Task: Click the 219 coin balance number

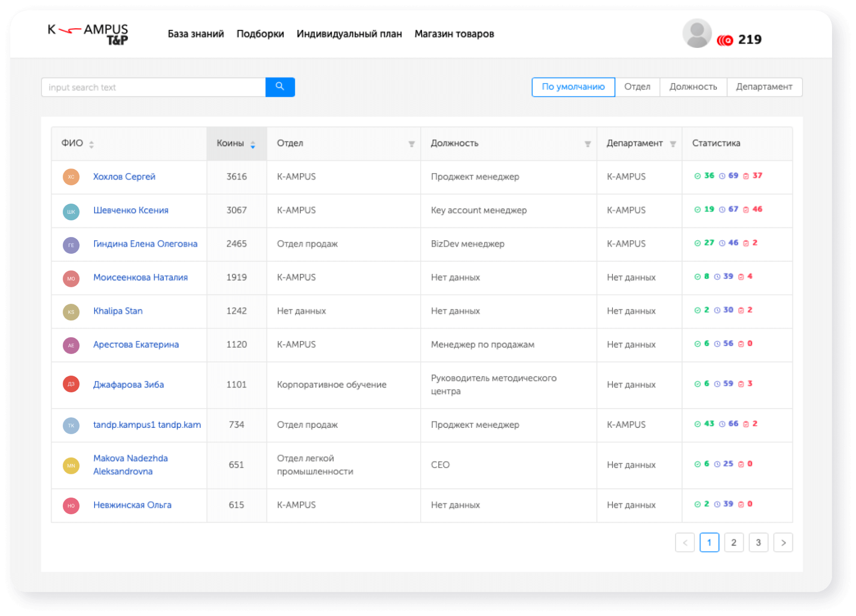Action: click(x=750, y=39)
